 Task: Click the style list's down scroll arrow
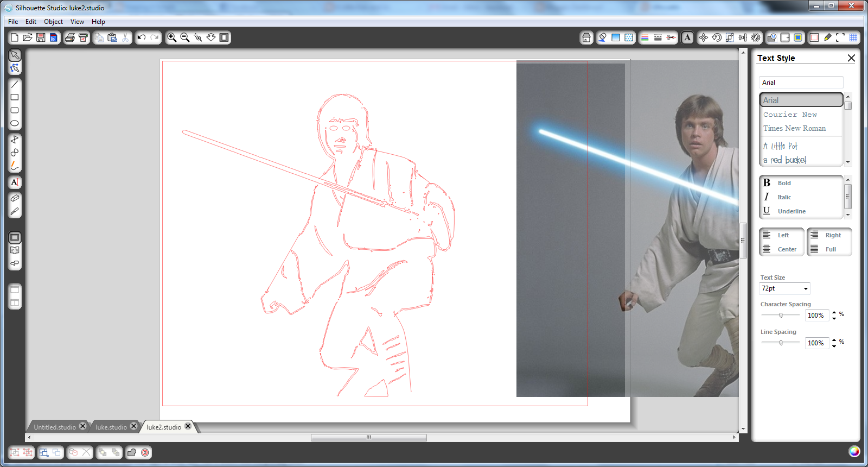848,215
